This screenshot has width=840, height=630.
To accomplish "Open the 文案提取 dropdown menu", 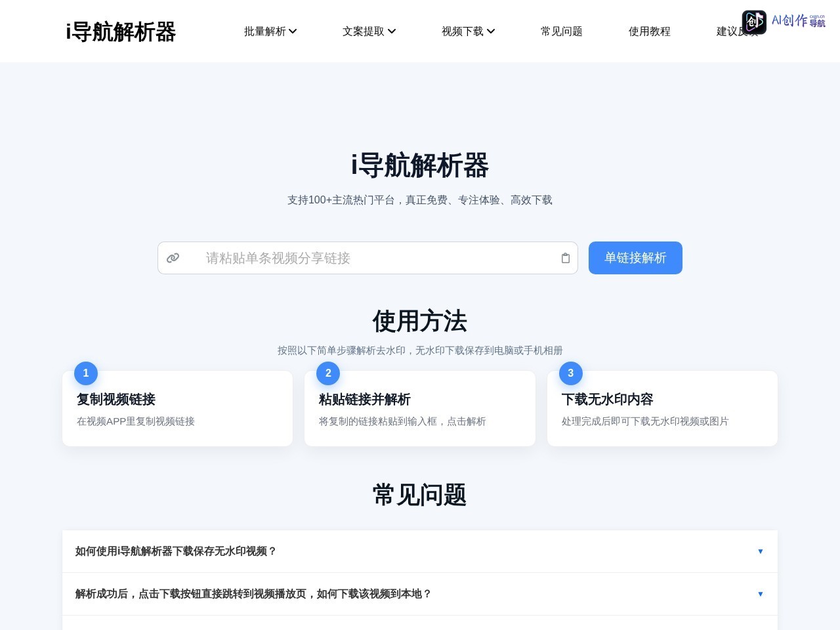I will tap(369, 31).
